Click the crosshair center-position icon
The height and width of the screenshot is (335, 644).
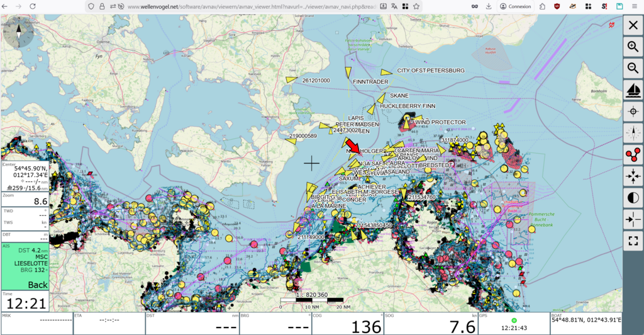(633, 111)
